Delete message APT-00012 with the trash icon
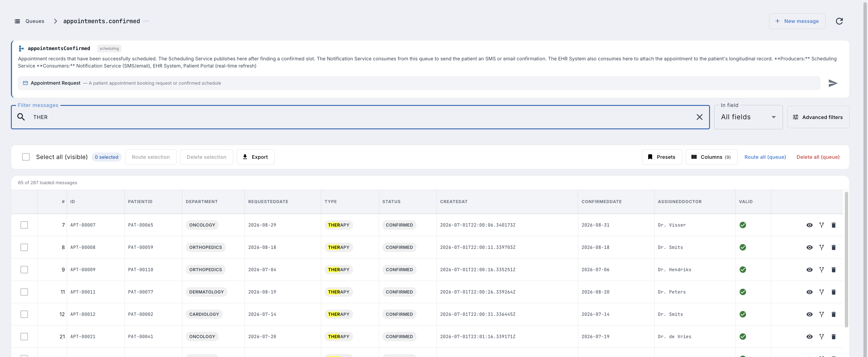The width and height of the screenshot is (868, 357). (833, 315)
